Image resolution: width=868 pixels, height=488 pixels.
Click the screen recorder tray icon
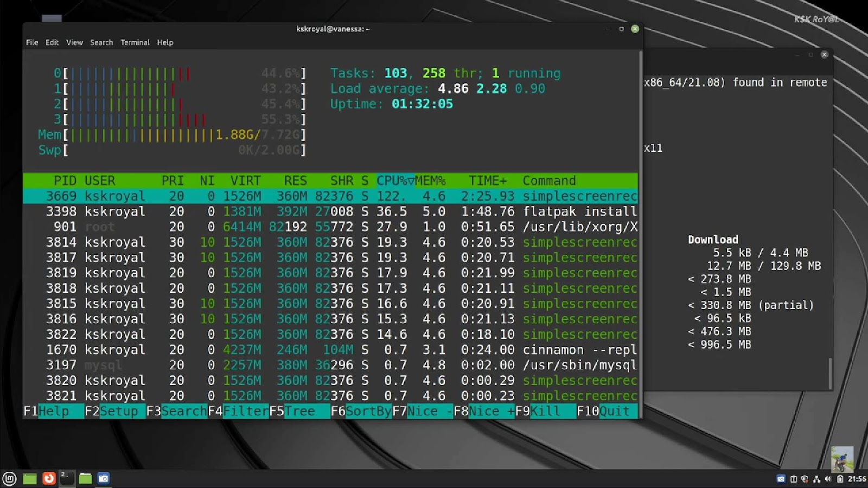point(781,479)
